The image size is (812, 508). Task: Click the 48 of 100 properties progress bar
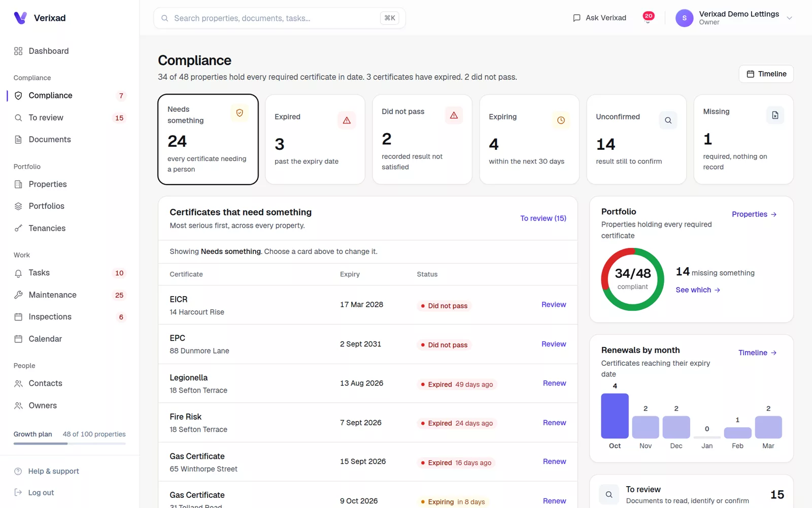click(70, 443)
